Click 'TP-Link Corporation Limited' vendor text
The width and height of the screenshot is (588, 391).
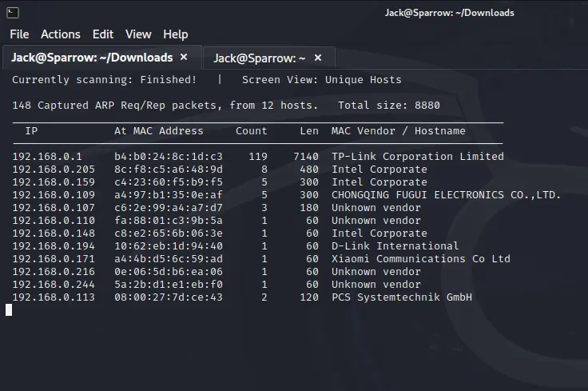pyautogui.click(x=418, y=157)
